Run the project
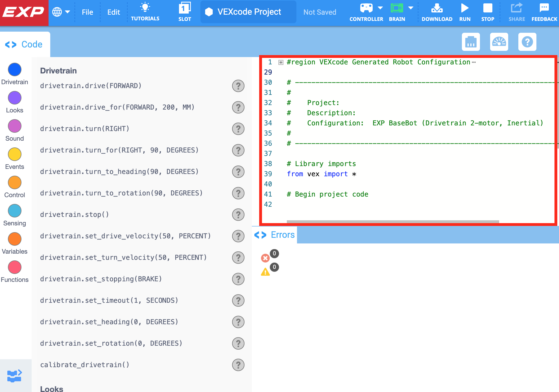This screenshot has height=392, width=559. (465, 11)
